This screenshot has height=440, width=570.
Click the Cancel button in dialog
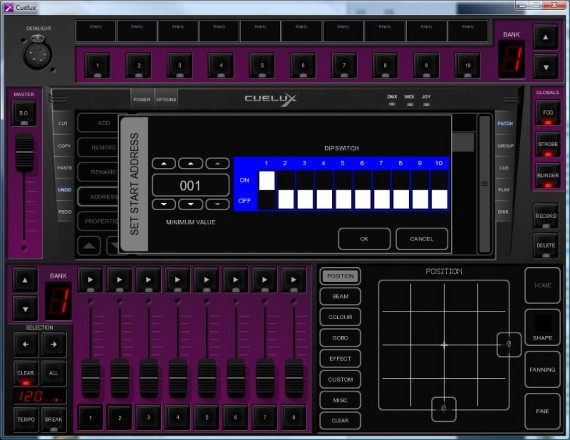(421, 239)
